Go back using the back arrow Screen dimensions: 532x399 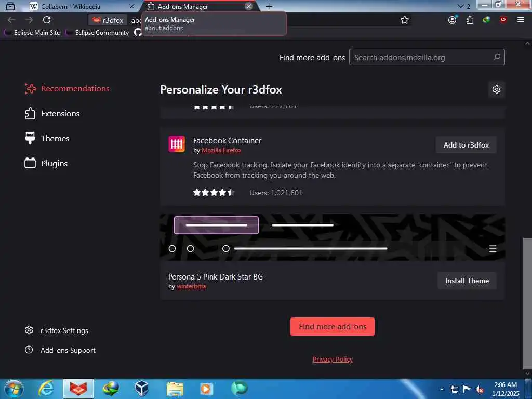[11, 20]
